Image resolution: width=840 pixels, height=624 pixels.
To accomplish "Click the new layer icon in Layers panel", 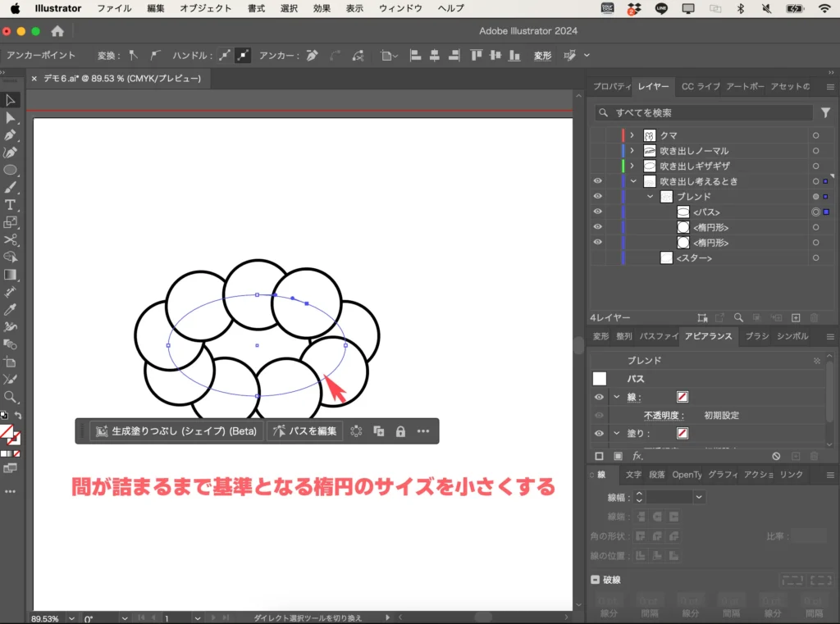I will (x=795, y=317).
